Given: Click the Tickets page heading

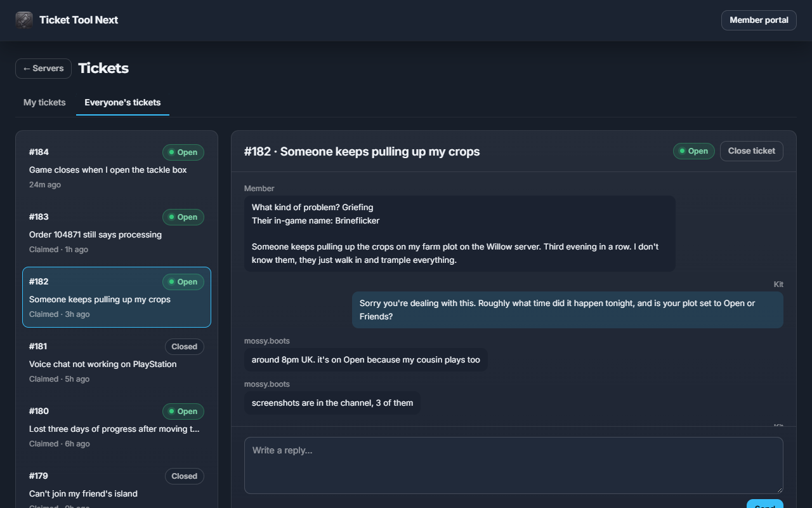Looking at the screenshot, I should pyautogui.click(x=103, y=68).
